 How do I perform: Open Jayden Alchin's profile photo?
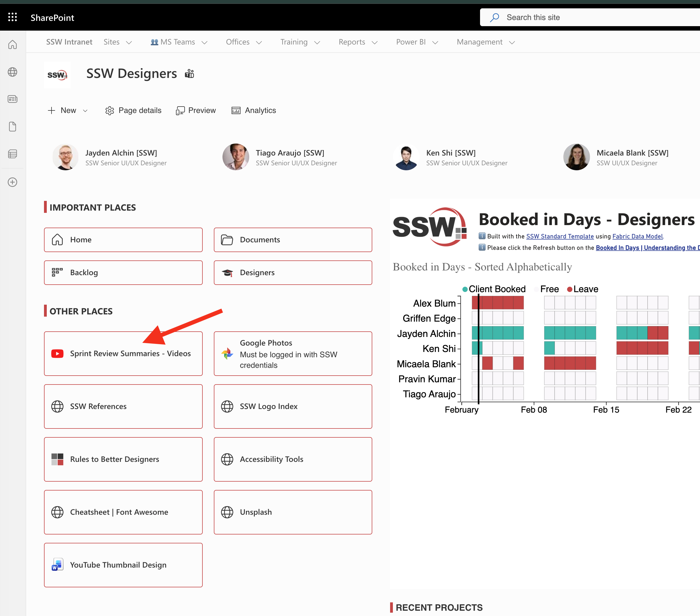65,157
